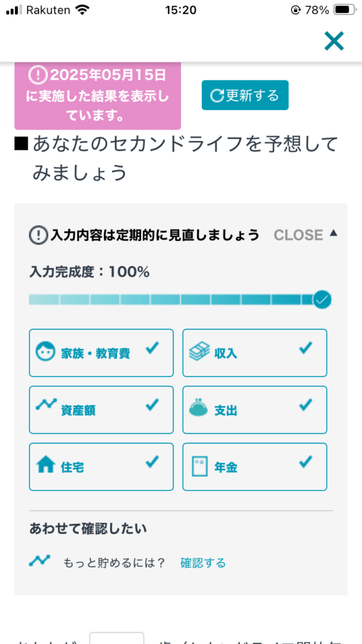The height and width of the screenshot is (644, 362).
Task: Click the 更新する refresh button
Action: 245,96
